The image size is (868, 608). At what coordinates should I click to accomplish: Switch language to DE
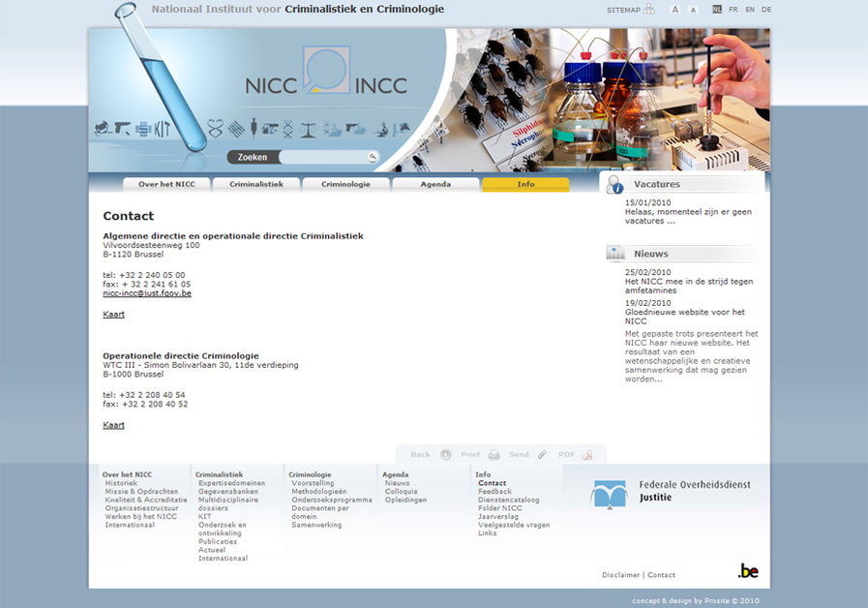[x=766, y=10]
